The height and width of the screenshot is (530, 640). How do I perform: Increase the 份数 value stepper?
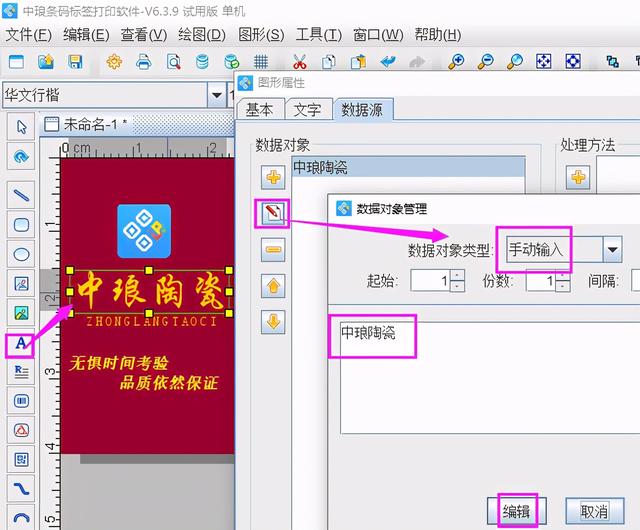click(563, 274)
